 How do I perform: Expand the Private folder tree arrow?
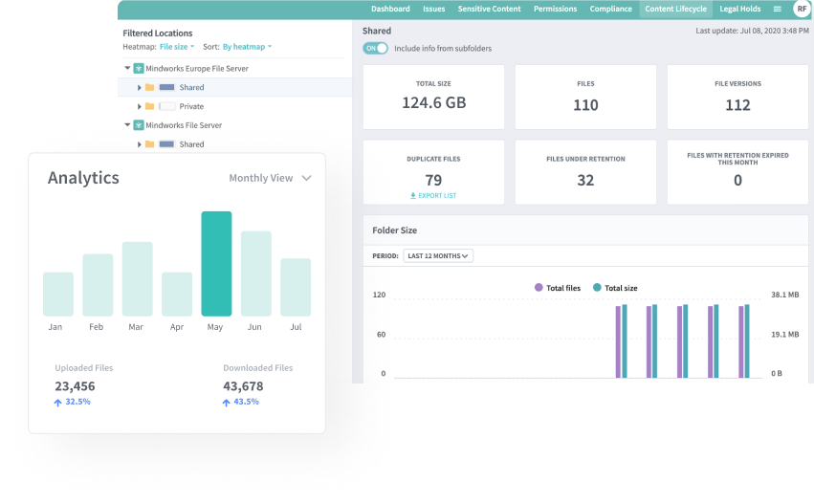point(140,106)
